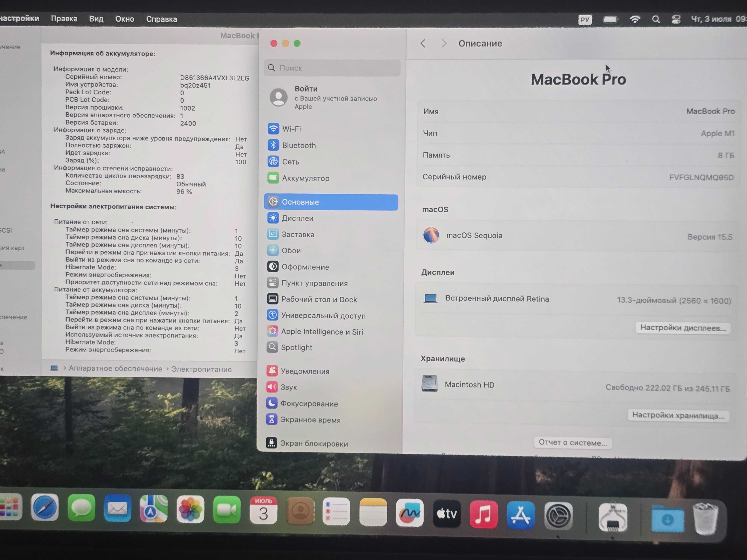
Task: Open App Store in Dock
Action: 521,515
